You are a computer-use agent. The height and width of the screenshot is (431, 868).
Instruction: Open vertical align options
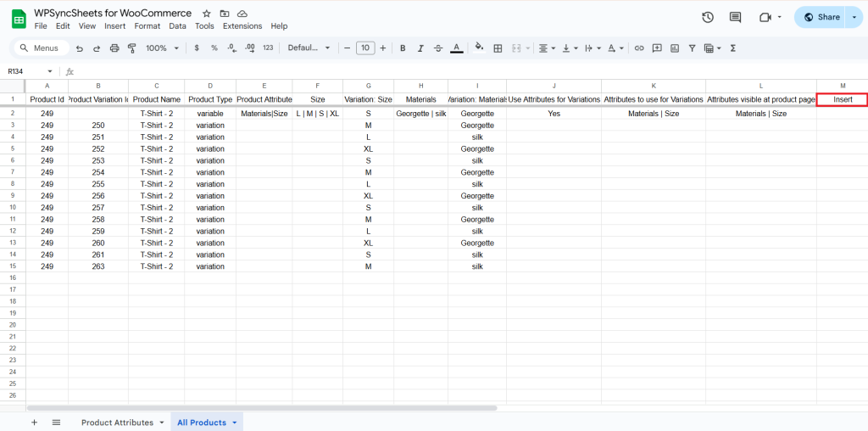pos(570,48)
